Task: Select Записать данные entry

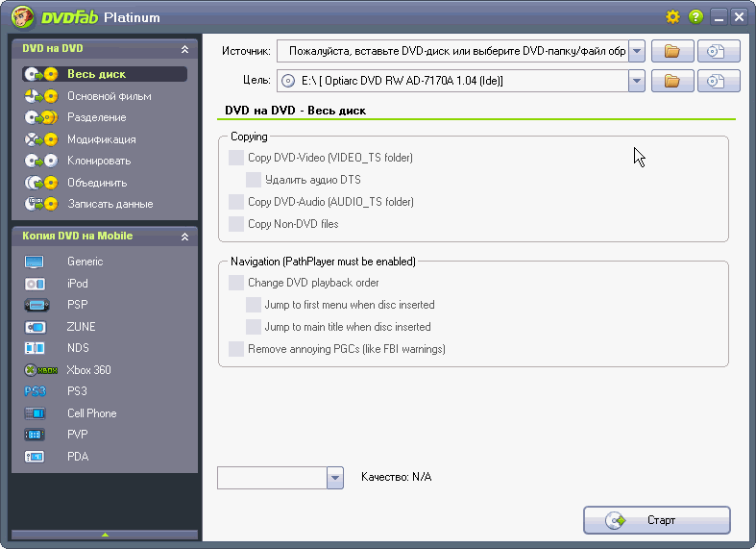Action: 110,204
